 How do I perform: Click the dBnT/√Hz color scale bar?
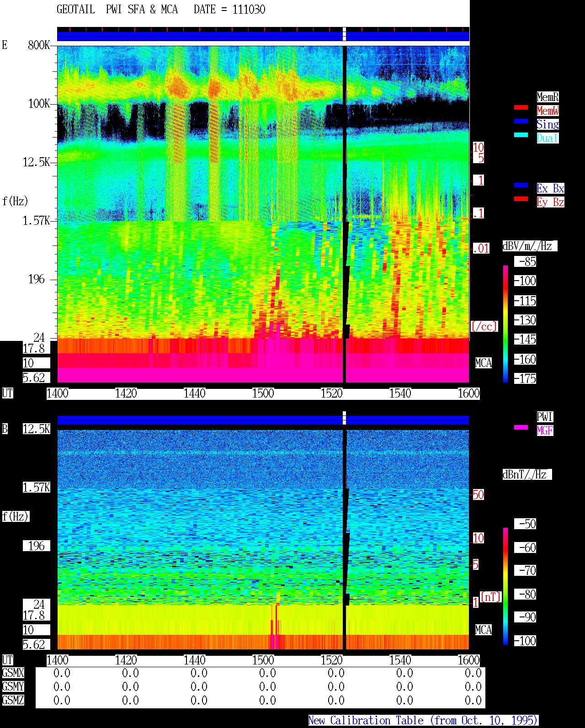[x=505, y=586]
